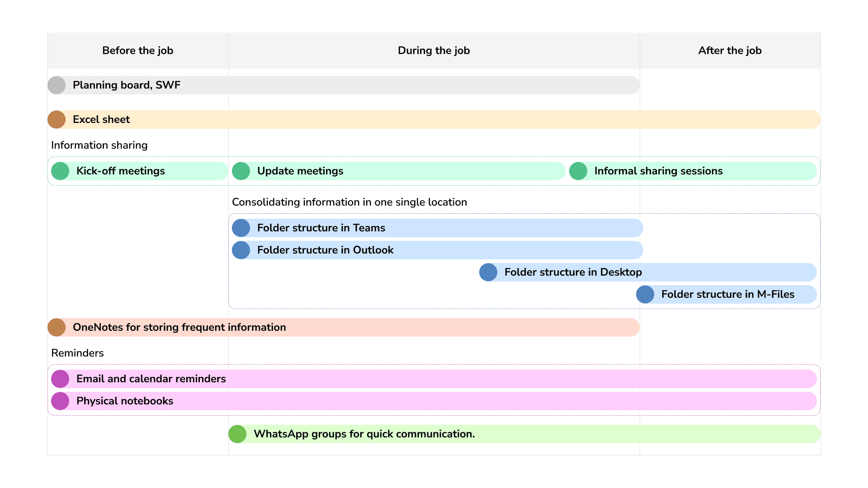Click the green circle beside Update meetings
The image size is (868, 488).
click(241, 171)
